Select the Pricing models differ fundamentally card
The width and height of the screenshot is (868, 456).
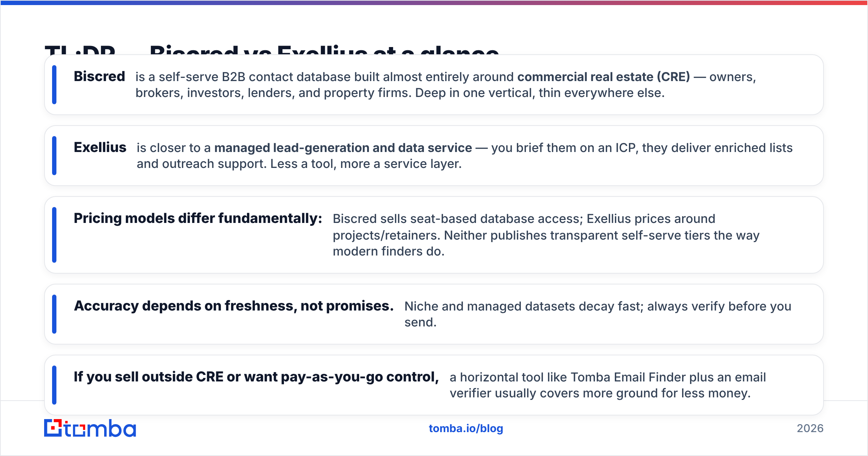tap(434, 235)
